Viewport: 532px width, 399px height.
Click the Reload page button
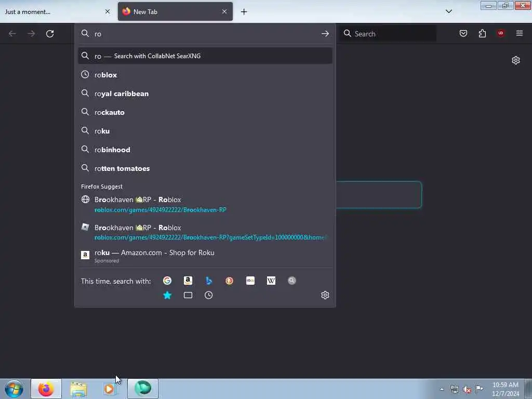click(50, 34)
